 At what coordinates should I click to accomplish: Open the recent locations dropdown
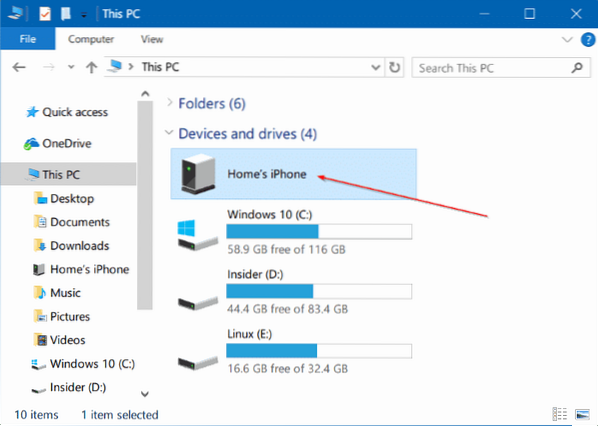click(x=71, y=67)
